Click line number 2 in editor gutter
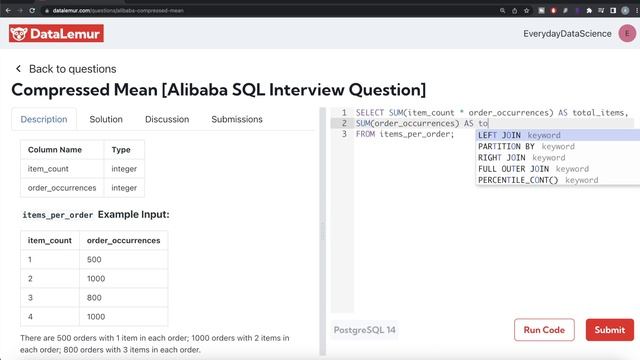The height and width of the screenshot is (360, 640). click(x=344, y=123)
